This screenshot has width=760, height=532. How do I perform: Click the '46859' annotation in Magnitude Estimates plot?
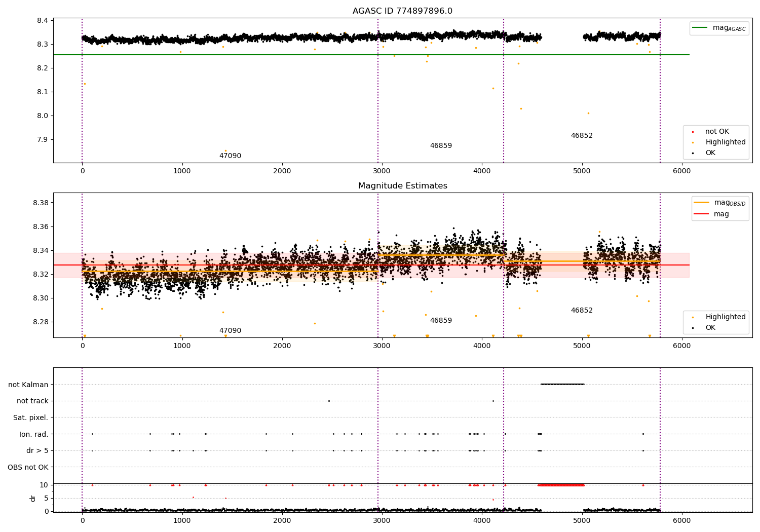[x=441, y=321]
